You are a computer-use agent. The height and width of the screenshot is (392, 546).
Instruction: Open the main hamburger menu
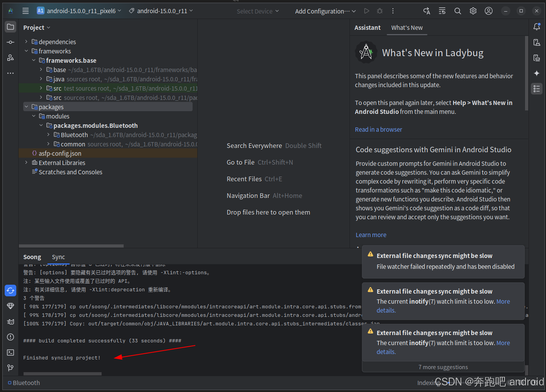26,11
